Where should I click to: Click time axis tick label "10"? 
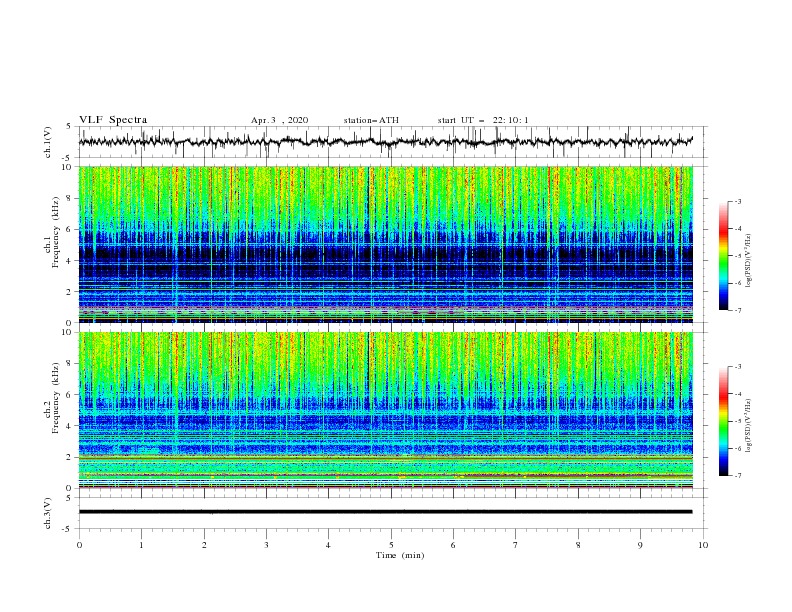coord(703,545)
